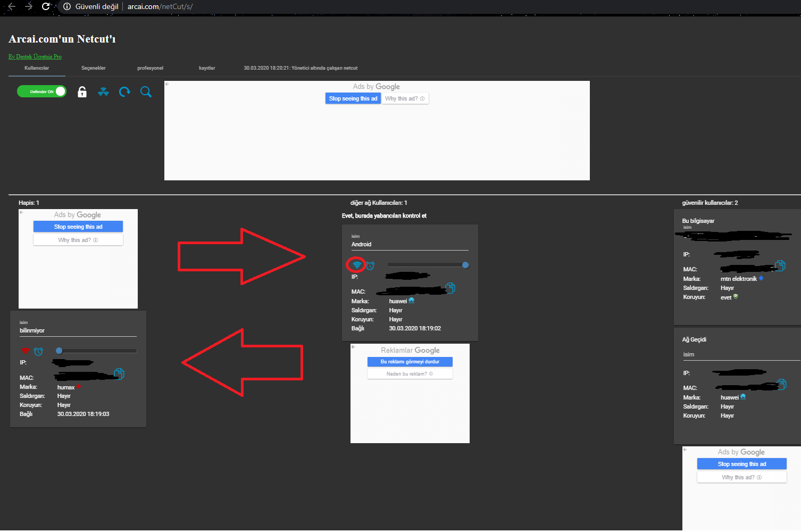Click Bu reklamı görmeyi durdur button
This screenshot has width=801, height=532.
pos(410,362)
